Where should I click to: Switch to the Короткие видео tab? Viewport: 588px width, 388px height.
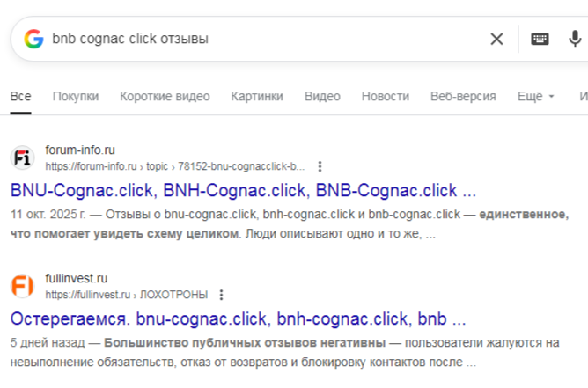tap(165, 96)
